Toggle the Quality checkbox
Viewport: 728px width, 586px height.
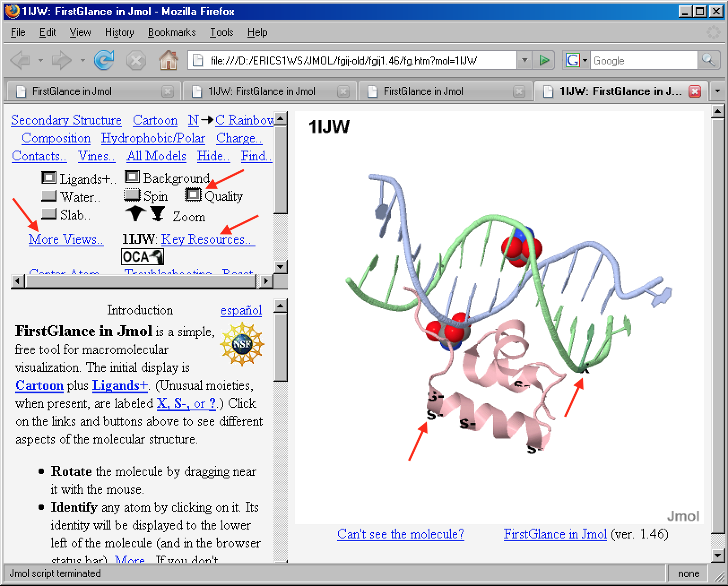point(193,195)
